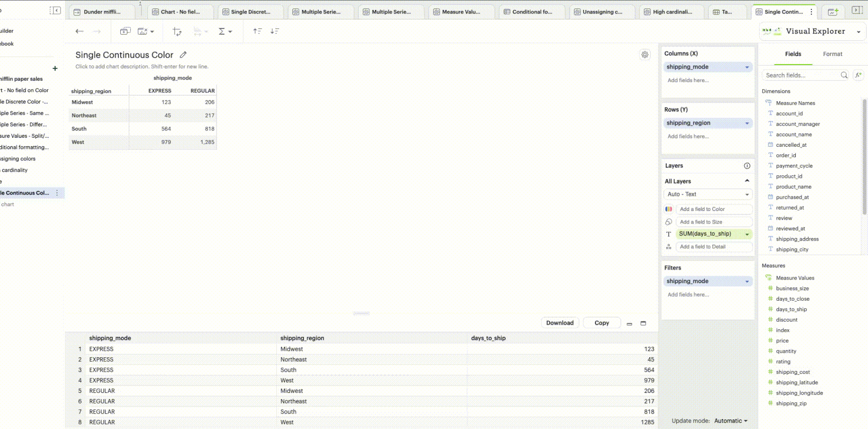
Task: Minimize the data results panel
Action: pos(629,323)
